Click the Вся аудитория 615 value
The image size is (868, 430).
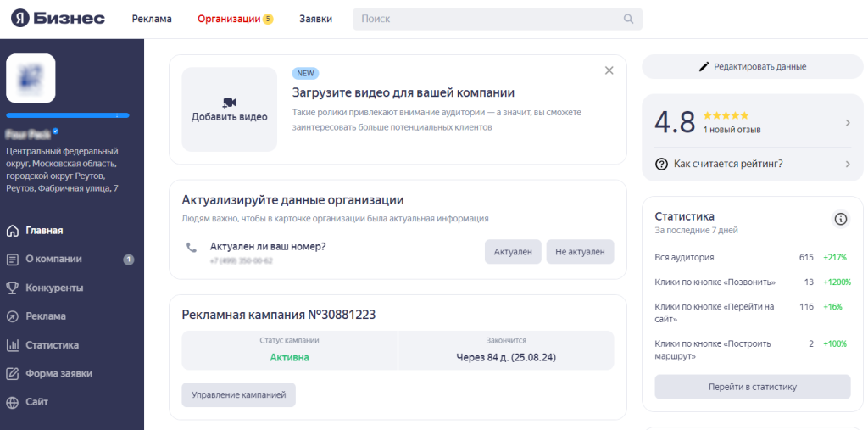(x=806, y=258)
